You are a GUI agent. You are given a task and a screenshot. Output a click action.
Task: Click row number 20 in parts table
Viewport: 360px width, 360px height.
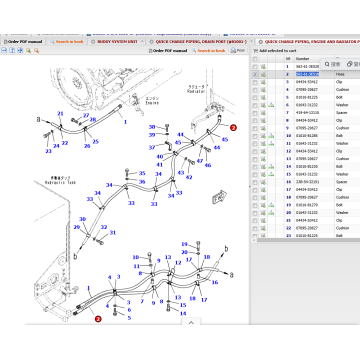pyautogui.click(x=289, y=213)
